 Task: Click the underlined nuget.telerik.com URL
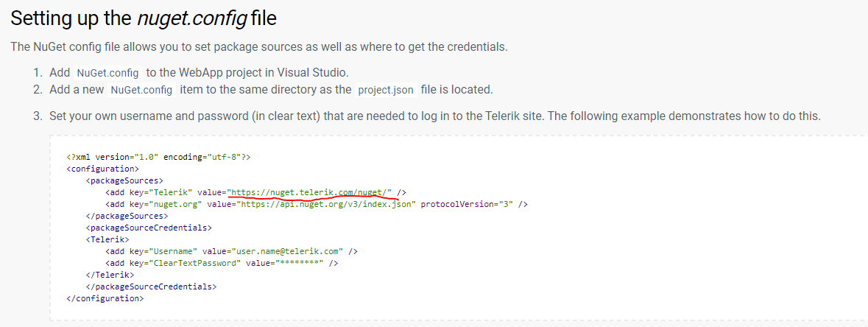coord(311,191)
